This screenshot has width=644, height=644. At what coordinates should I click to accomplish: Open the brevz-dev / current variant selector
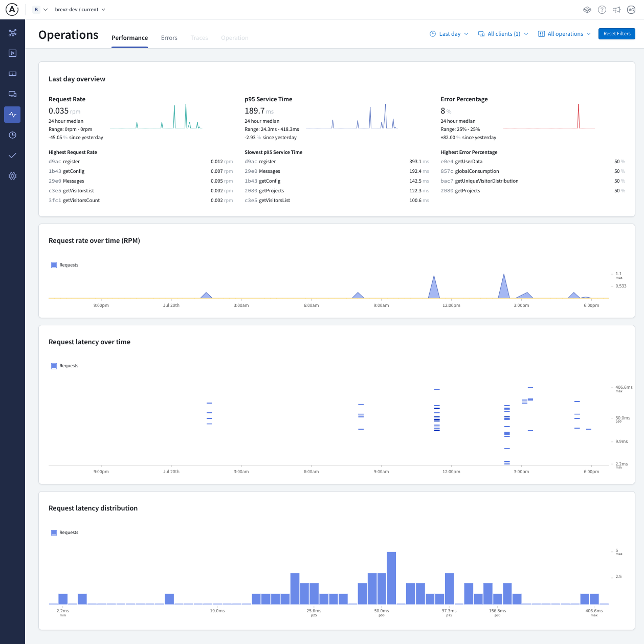[x=80, y=10]
